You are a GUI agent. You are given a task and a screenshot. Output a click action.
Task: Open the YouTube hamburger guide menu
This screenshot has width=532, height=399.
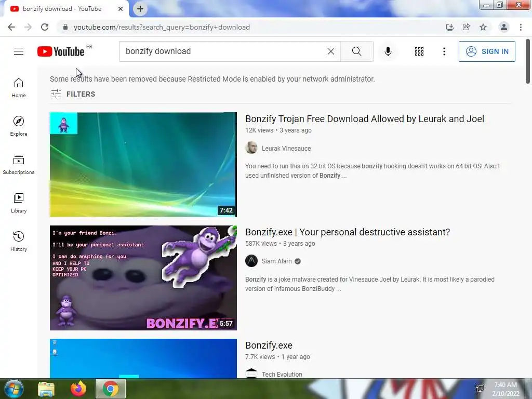click(x=19, y=51)
